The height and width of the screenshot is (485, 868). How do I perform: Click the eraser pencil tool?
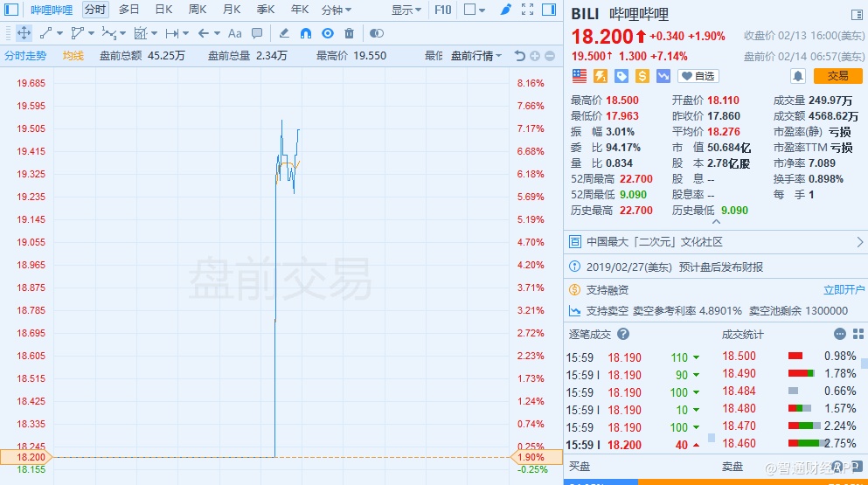click(284, 33)
